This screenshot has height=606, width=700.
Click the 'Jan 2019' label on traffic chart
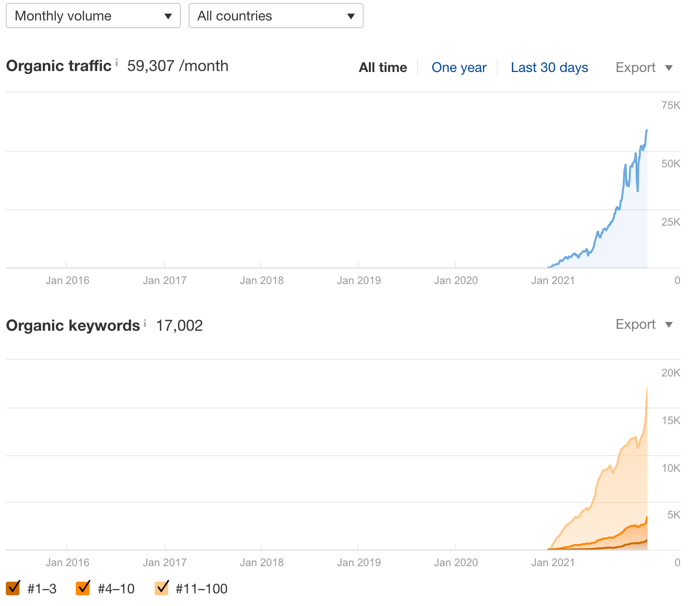pos(359,280)
